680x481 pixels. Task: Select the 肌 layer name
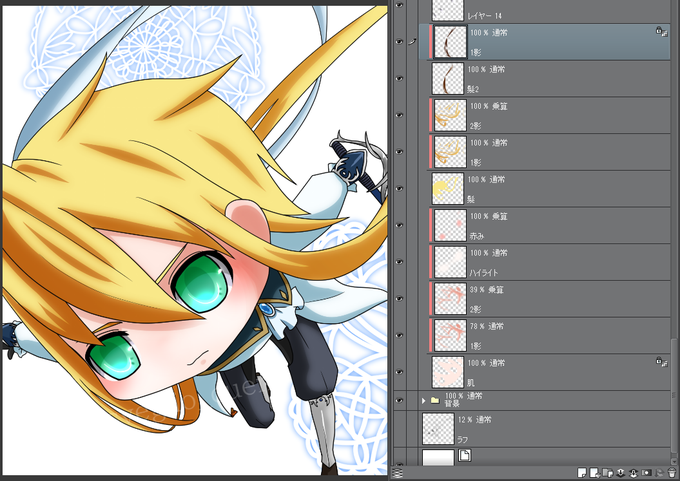coord(471,383)
